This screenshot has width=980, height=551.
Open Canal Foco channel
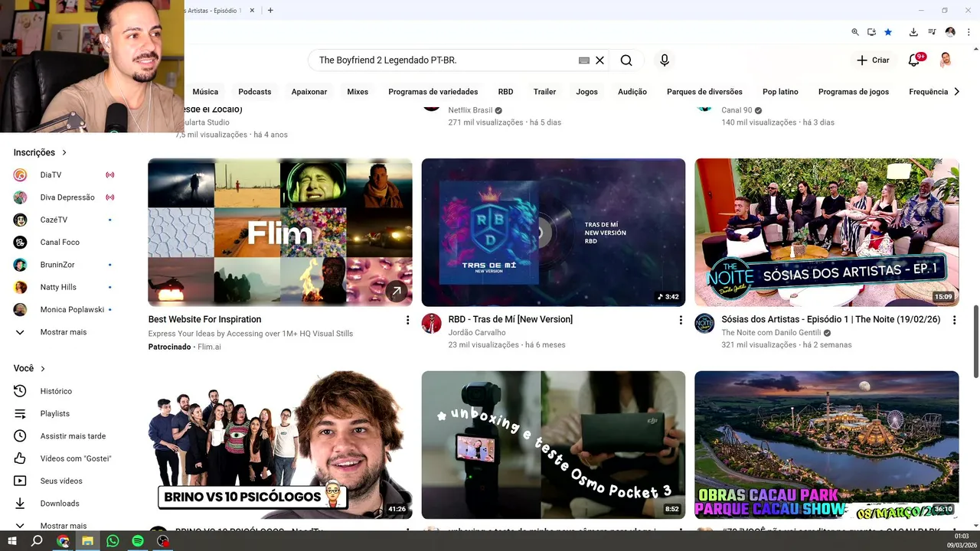pos(64,243)
